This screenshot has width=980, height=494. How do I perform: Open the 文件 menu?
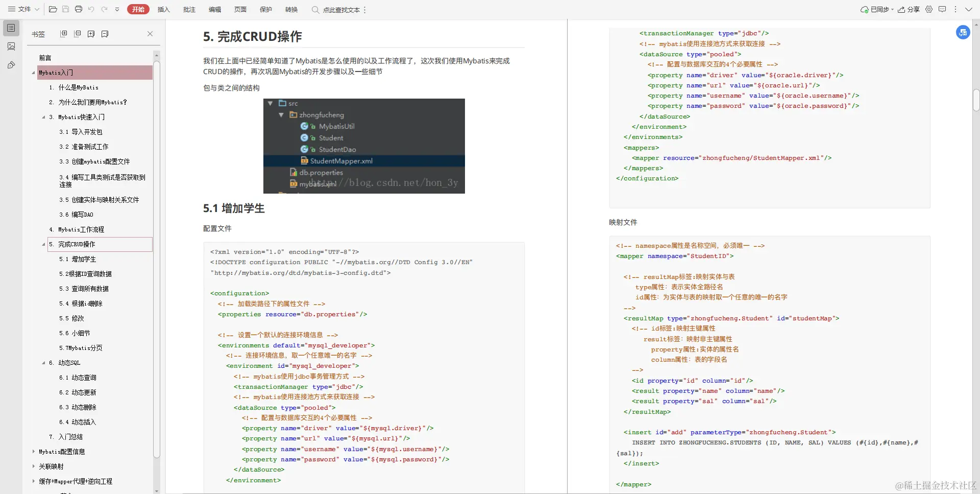[23, 9]
